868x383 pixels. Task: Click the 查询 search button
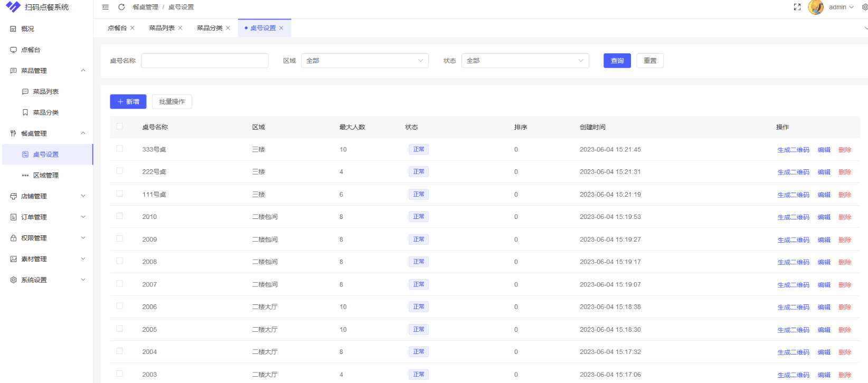point(617,61)
